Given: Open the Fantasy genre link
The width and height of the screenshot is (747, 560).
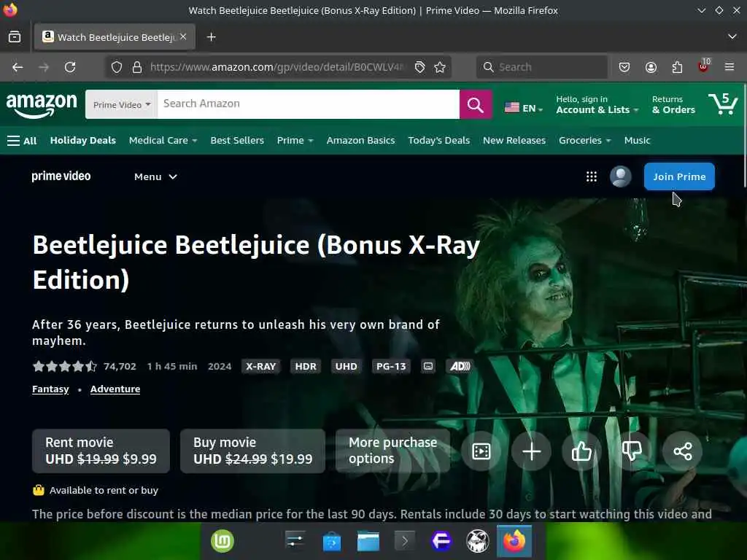Looking at the screenshot, I should (x=50, y=389).
